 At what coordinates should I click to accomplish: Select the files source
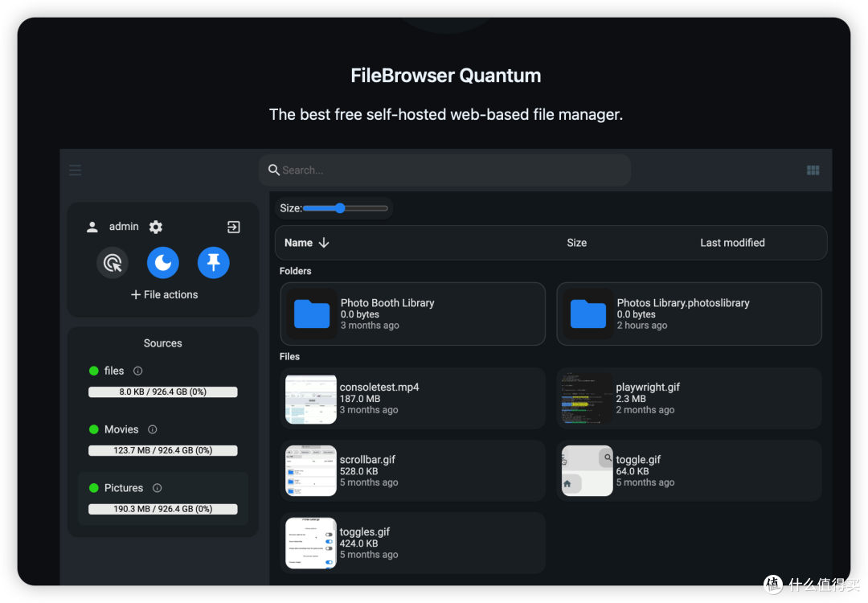pyautogui.click(x=114, y=371)
